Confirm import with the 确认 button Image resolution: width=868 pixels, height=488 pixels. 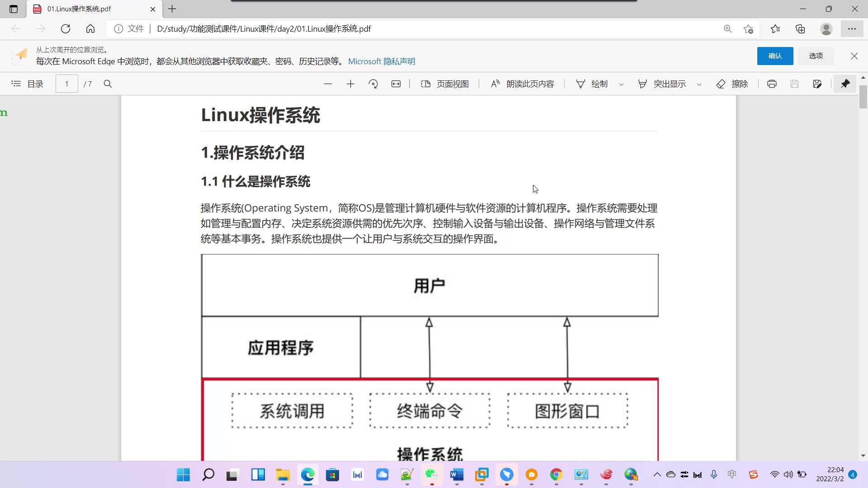pyautogui.click(x=775, y=56)
